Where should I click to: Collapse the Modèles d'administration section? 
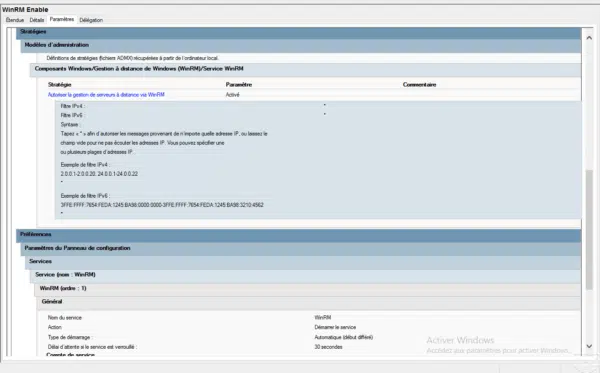point(301,45)
